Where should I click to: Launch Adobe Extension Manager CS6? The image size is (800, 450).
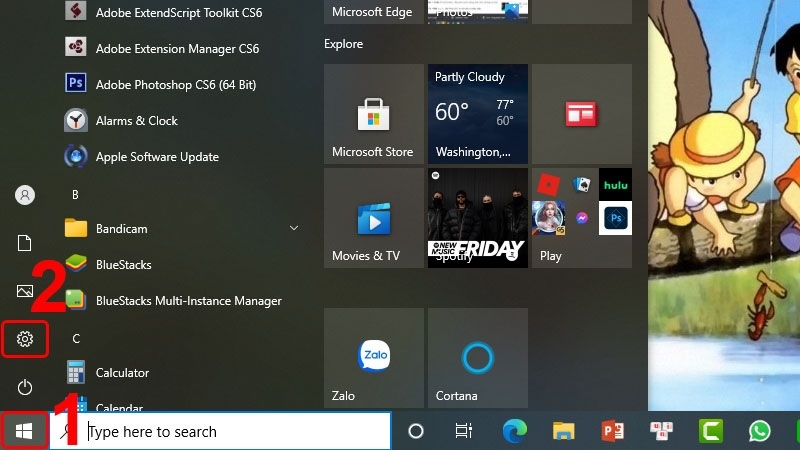coord(162,48)
